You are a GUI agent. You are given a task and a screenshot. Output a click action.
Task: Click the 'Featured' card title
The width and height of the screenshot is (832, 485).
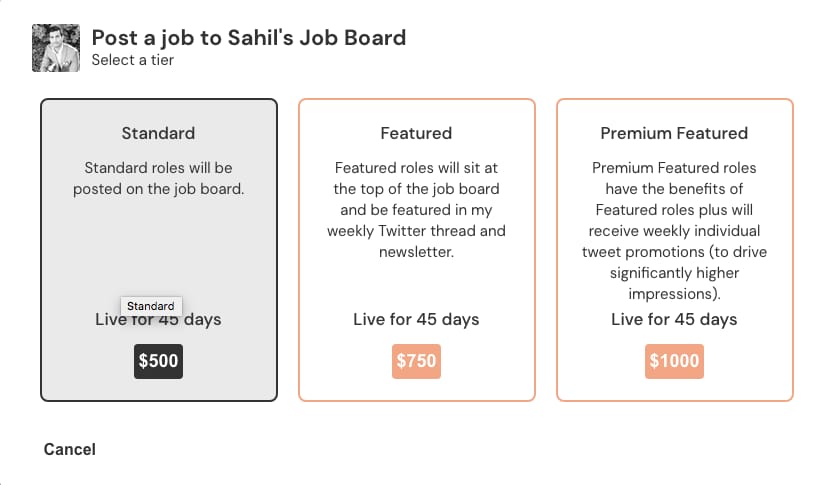click(416, 133)
